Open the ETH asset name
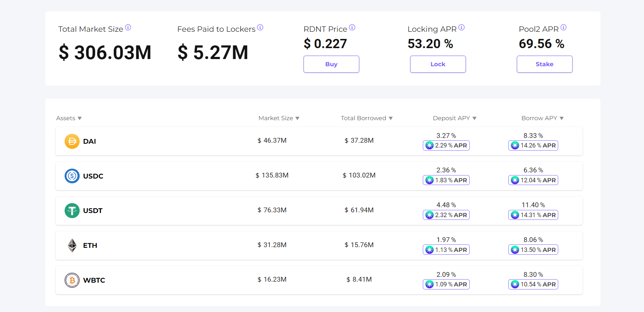The width and height of the screenshot is (644, 312). (90, 245)
